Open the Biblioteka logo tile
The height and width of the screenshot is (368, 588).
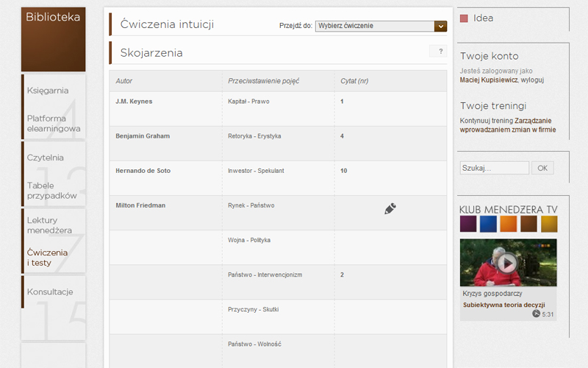[53, 40]
